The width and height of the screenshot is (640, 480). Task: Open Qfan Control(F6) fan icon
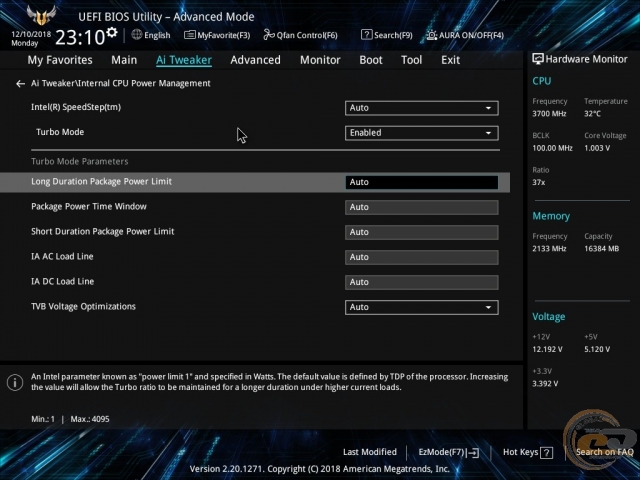tap(269, 35)
